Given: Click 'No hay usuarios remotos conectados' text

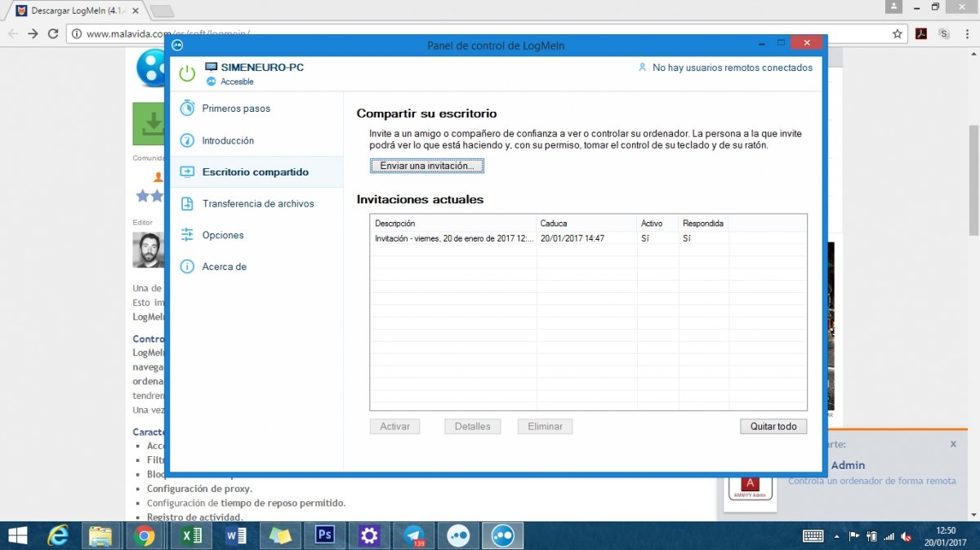Looking at the screenshot, I should pyautogui.click(x=733, y=68).
